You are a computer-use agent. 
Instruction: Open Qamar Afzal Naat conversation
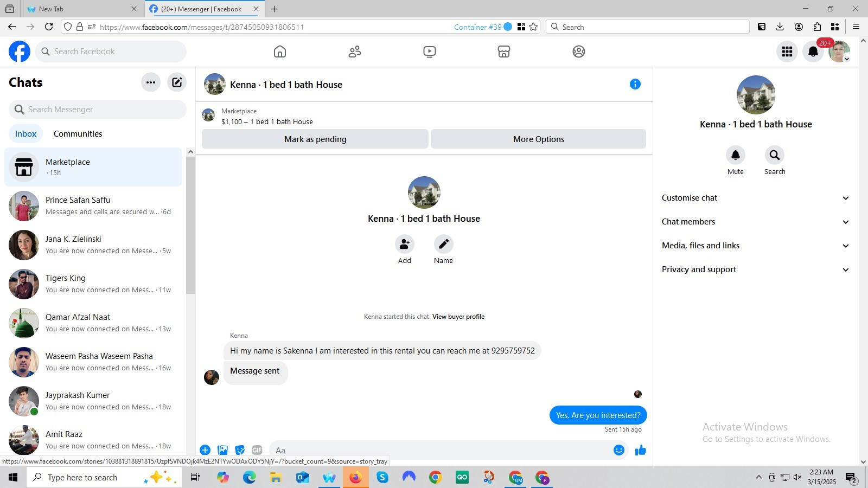[93, 323]
